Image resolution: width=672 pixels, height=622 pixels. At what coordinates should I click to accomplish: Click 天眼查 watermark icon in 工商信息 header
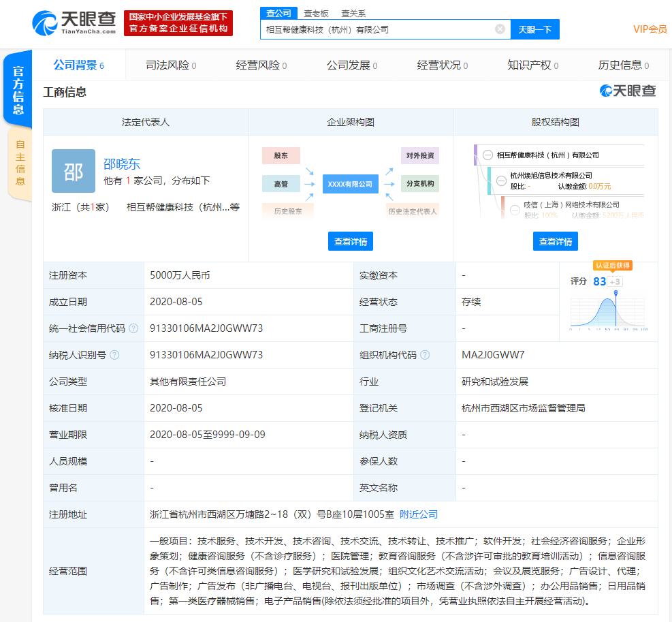tap(605, 91)
